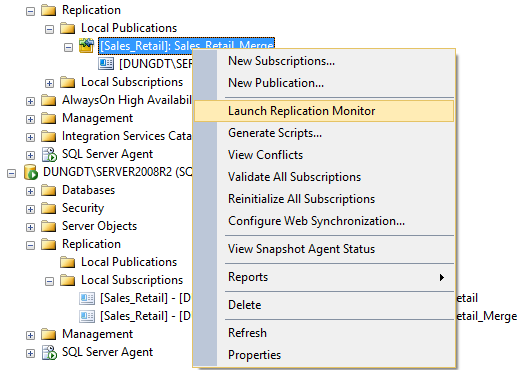
Task: Select the Server Objects label
Action: 99,226
